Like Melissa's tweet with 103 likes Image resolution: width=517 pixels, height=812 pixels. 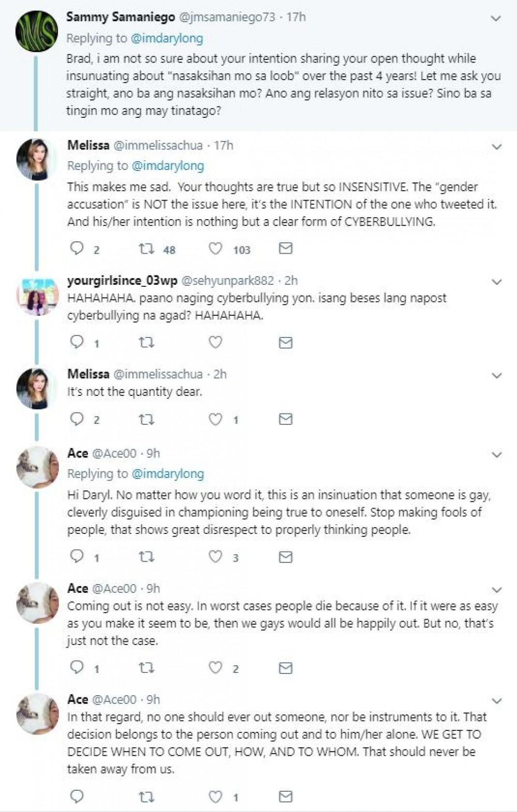215,249
